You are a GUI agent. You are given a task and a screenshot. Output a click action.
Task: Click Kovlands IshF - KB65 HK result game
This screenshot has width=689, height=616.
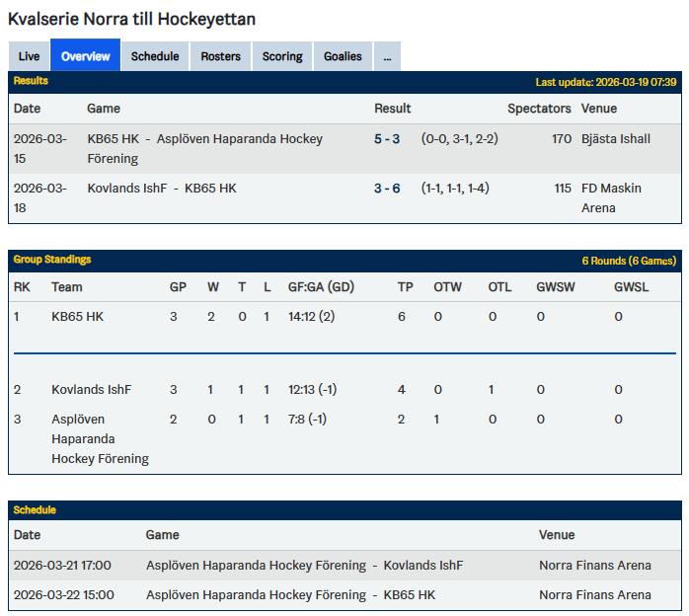coord(162,189)
